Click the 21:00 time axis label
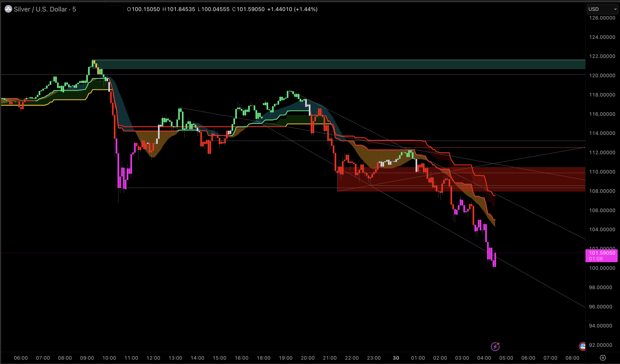The height and width of the screenshot is (364, 620). (x=330, y=358)
